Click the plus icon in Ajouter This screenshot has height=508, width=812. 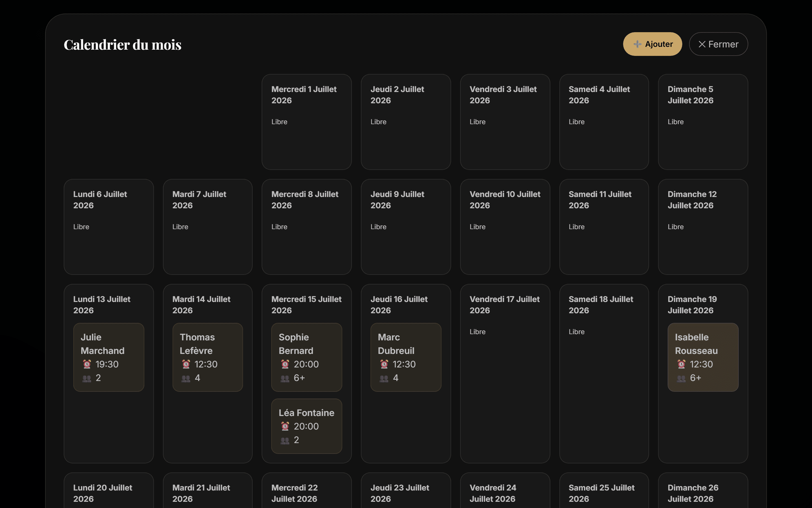tap(637, 44)
